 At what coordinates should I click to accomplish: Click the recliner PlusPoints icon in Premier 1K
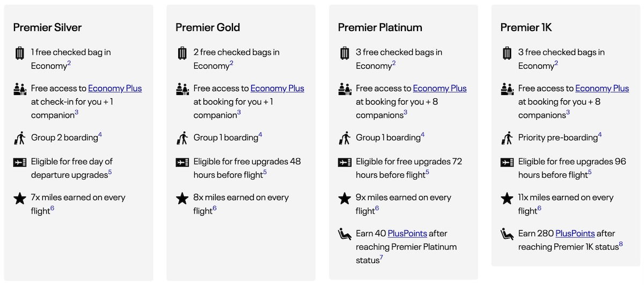[x=507, y=234]
